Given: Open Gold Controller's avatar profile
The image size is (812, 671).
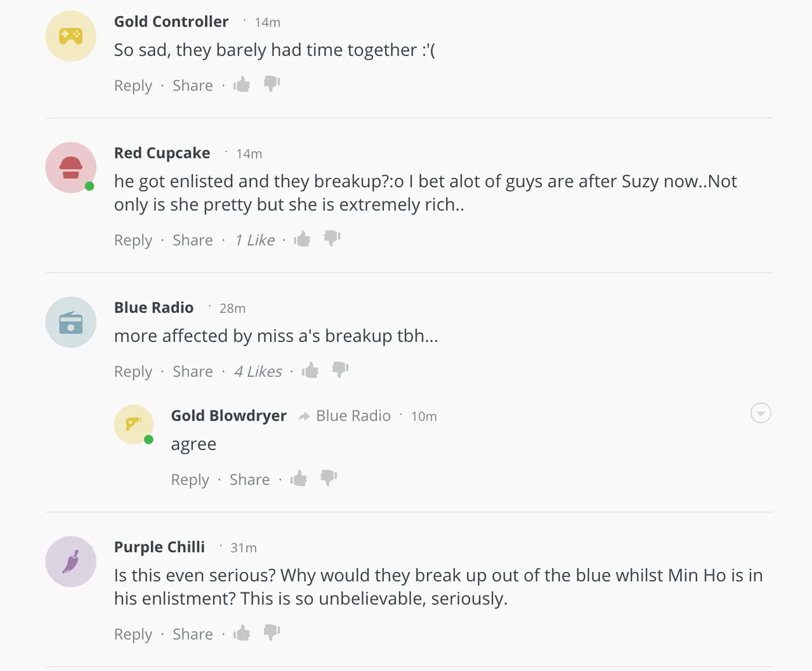Looking at the screenshot, I should click(71, 36).
